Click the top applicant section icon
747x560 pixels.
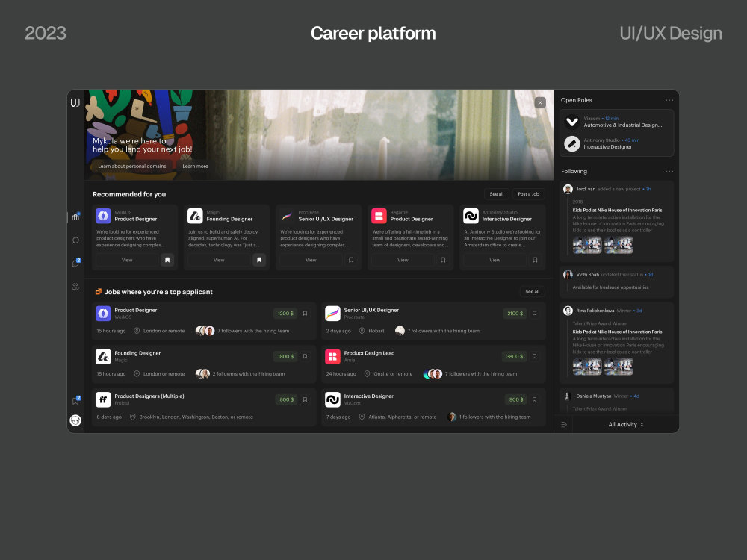click(x=98, y=291)
